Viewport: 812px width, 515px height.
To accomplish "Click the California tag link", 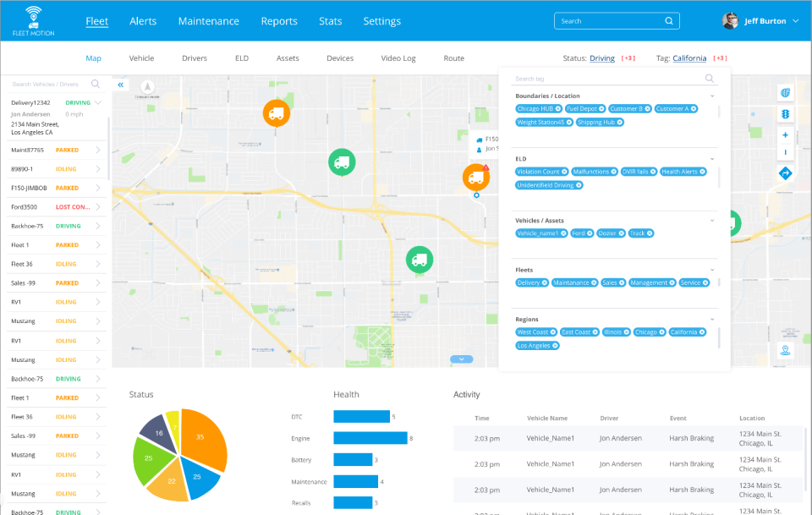I will [689, 58].
